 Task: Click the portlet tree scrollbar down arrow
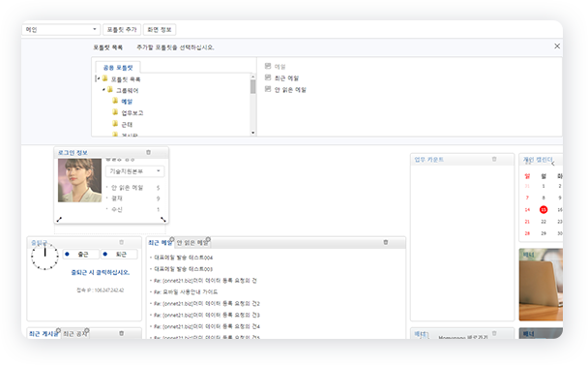tap(252, 133)
